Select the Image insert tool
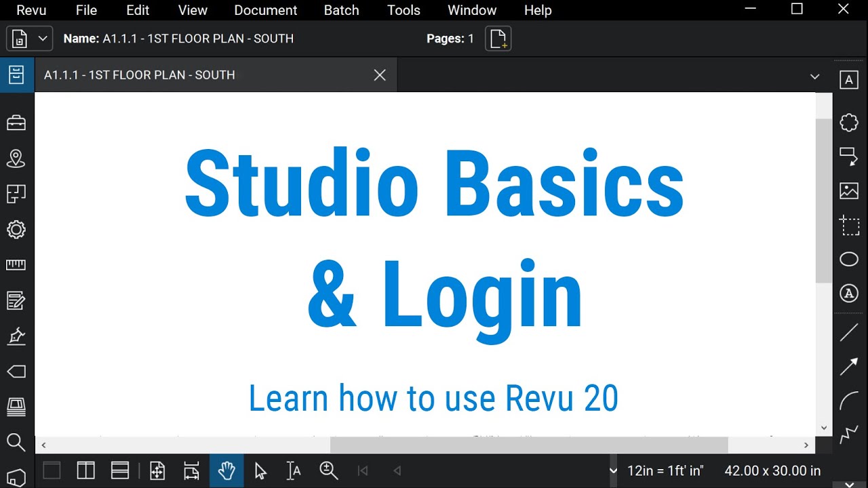 [849, 190]
